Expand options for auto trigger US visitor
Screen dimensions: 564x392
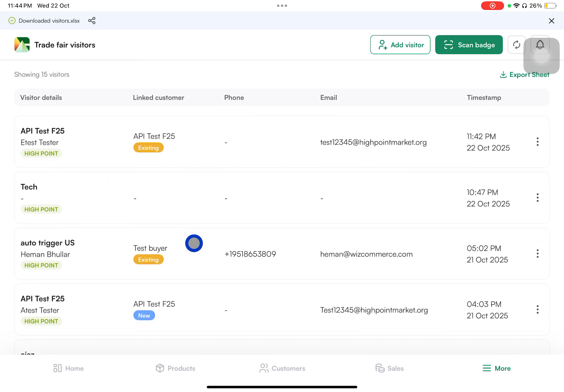pos(538,253)
